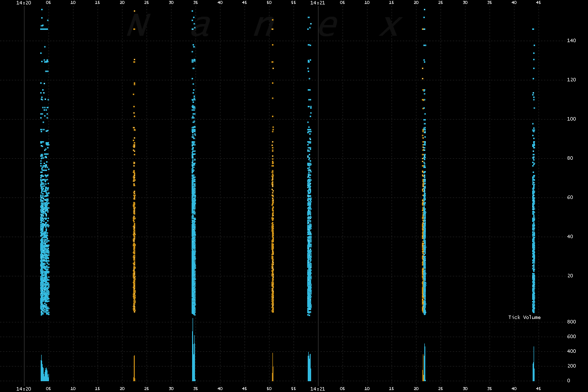Click blue volume bar near 14:21:44
Image resolution: width=588 pixels, height=392 pixels.
[534, 364]
